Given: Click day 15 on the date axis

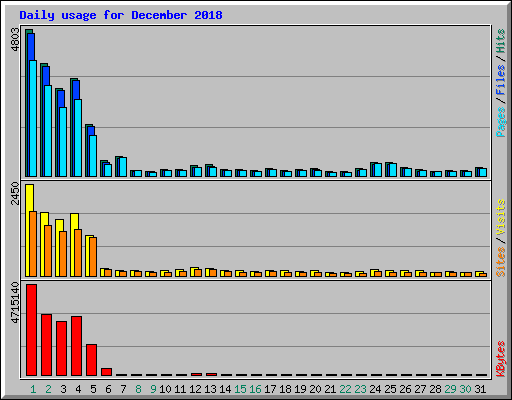Looking at the screenshot, I should tap(240, 389).
